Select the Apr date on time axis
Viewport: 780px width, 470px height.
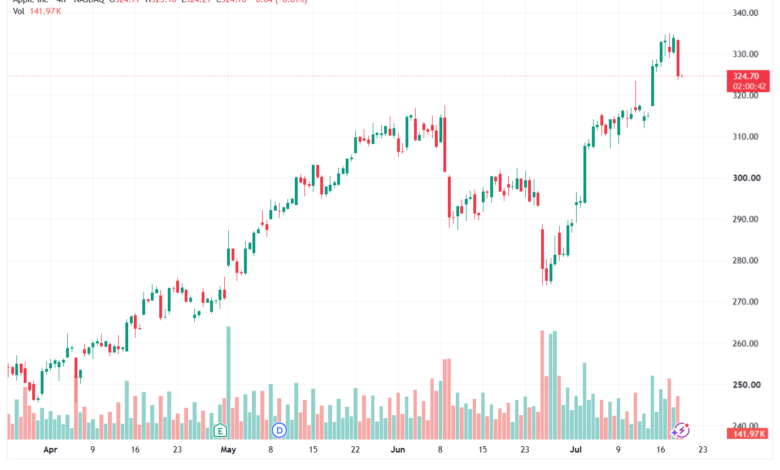50,450
